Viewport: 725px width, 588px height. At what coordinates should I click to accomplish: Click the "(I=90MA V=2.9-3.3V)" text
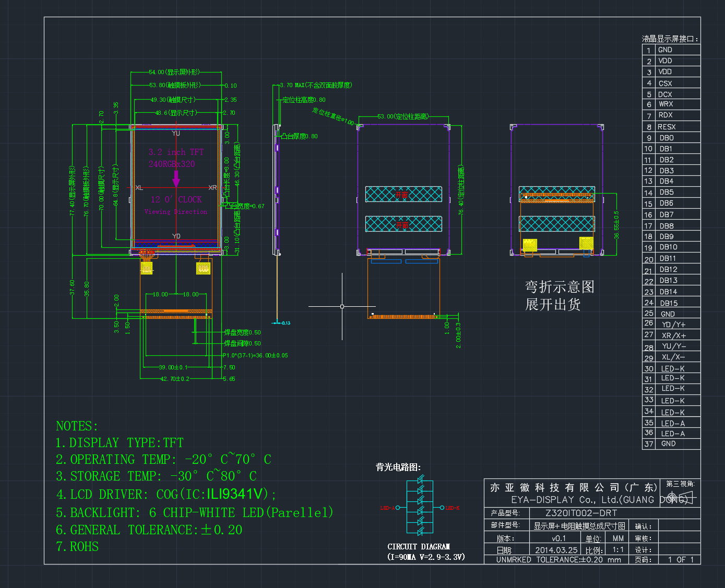coord(426,557)
